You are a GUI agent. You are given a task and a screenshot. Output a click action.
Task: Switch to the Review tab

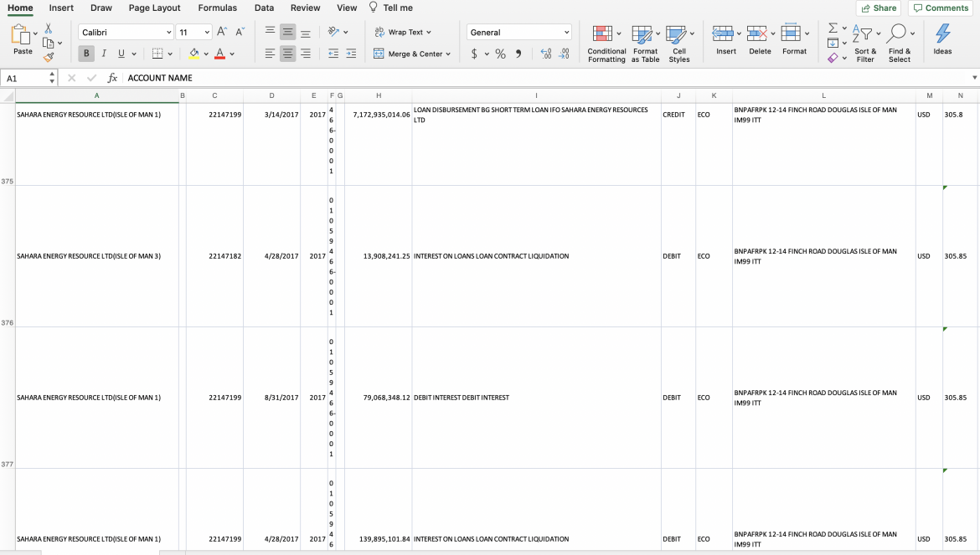[x=305, y=8]
